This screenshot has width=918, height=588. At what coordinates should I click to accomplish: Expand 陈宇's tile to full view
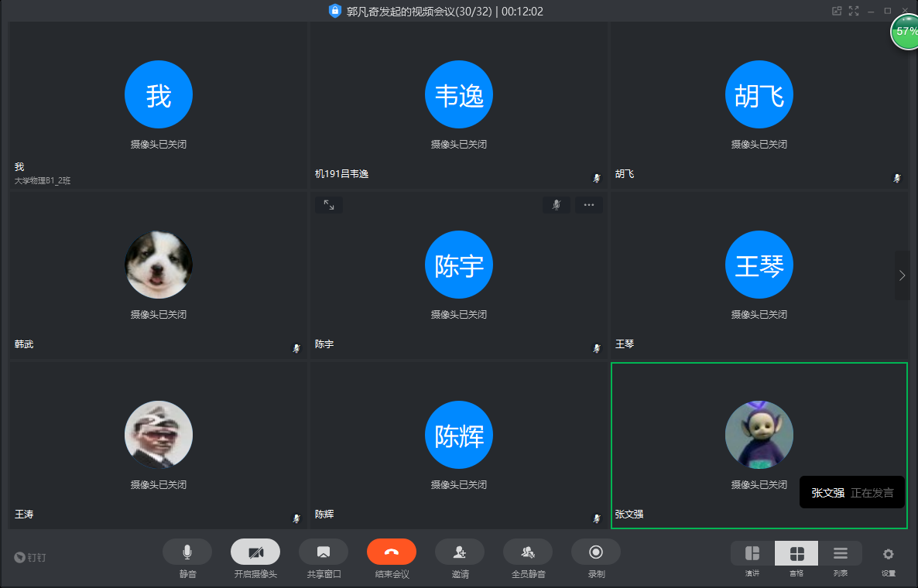[329, 205]
